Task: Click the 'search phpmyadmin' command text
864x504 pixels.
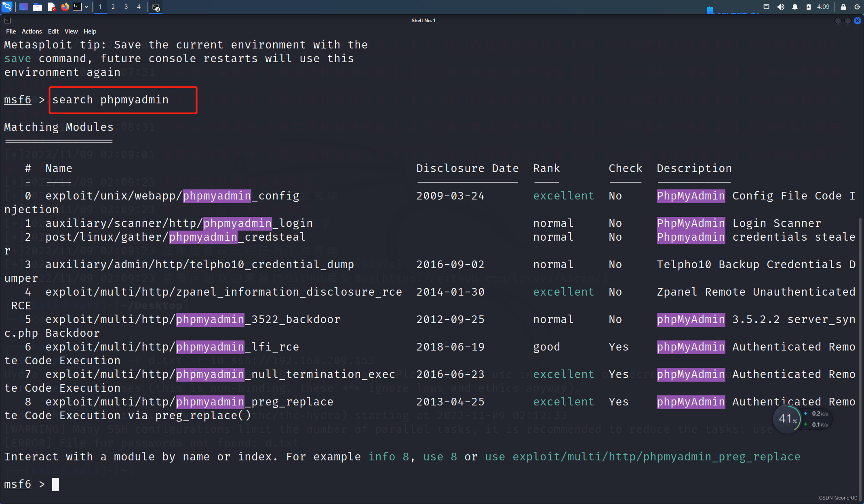Action: point(110,100)
